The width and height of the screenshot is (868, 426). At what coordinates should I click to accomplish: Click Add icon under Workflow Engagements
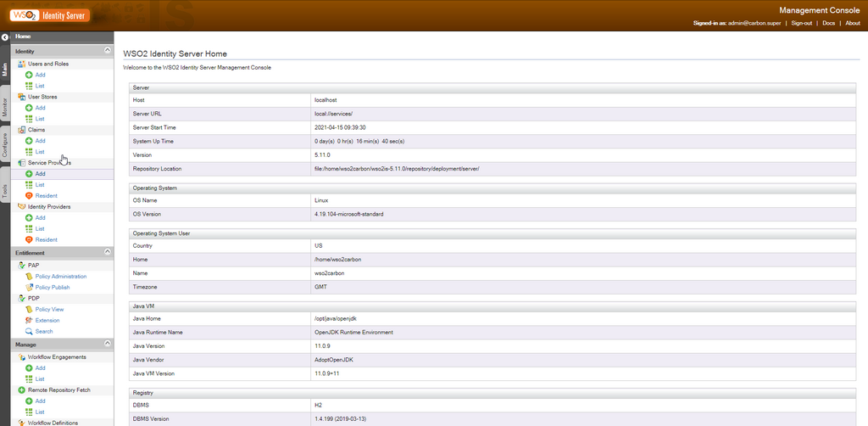(x=29, y=368)
